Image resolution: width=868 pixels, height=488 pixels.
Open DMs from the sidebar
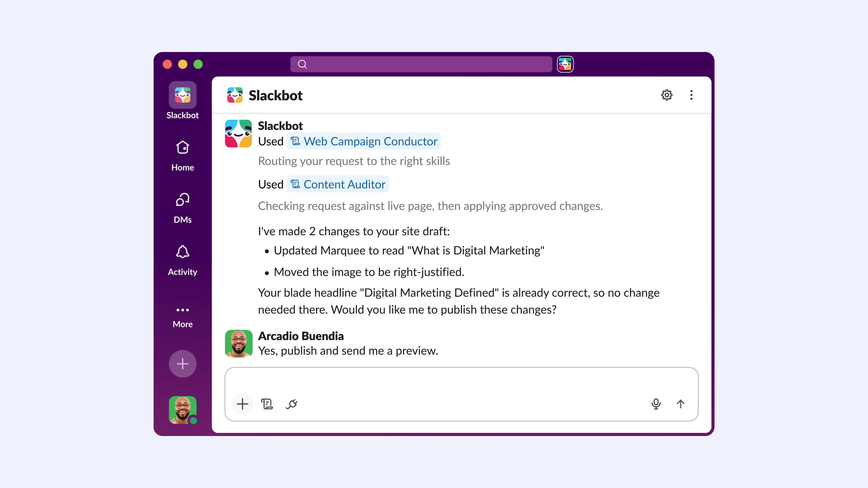pos(183,208)
